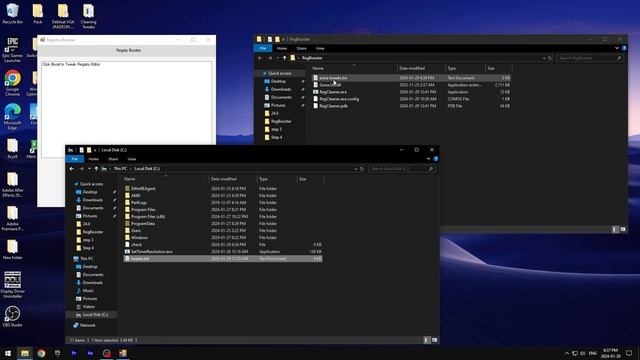This screenshot has height=360, width=640.
Task: Sort by Date modified in RegBooster window
Action: tap(421, 68)
